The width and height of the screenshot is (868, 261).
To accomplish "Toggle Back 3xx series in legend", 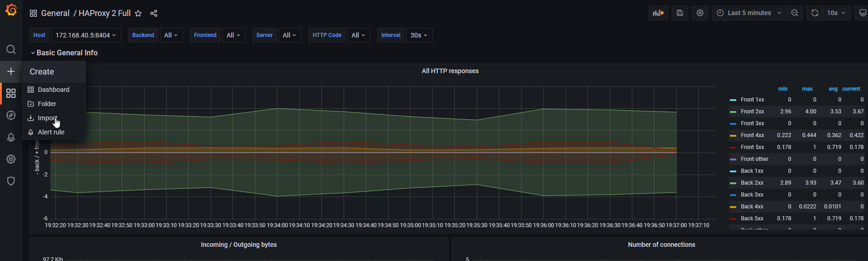I will click(752, 195).
